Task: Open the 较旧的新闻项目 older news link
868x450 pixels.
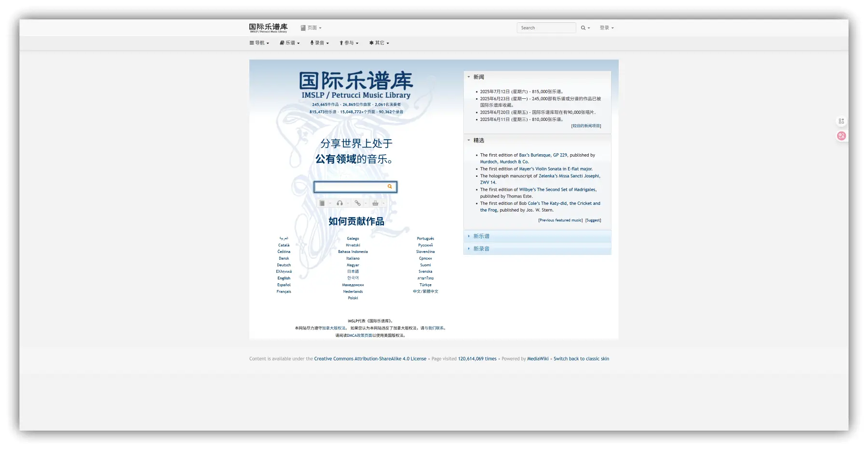Action: (586, 126)
